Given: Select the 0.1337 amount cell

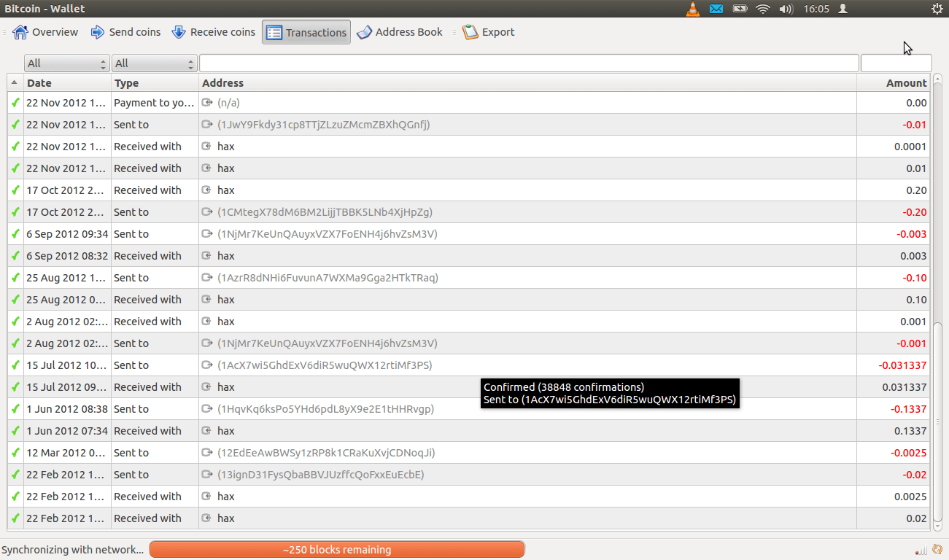Looking at the screenshot, I should coord(894,431).
